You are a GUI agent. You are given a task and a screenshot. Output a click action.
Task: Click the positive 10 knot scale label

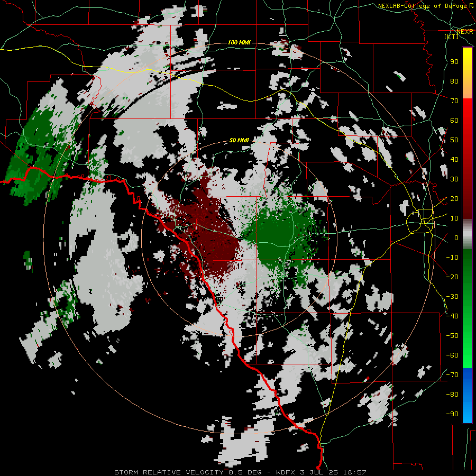pyautogui.click(x=454, y=218)
